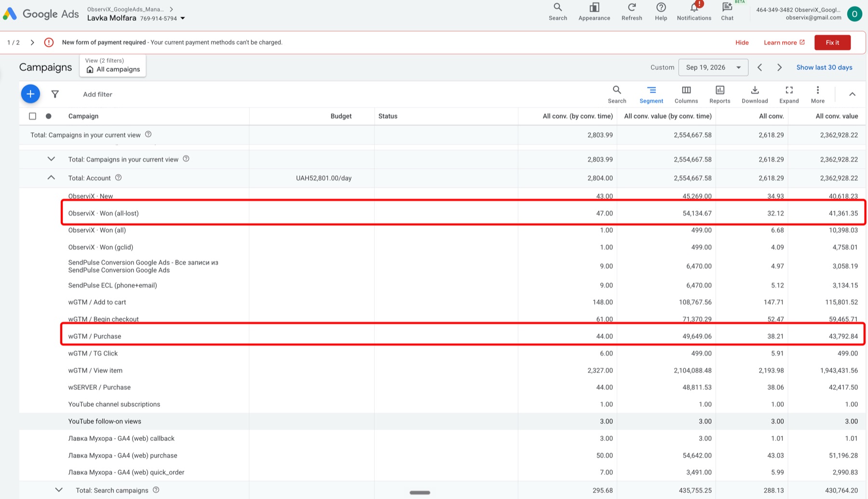
Task: Go to previous date range
Action: pos(759,68)
